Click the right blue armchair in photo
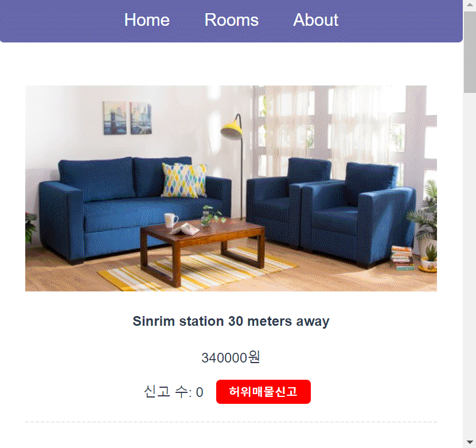This screenshot has width=476, height=448. (x=358, y=214)
